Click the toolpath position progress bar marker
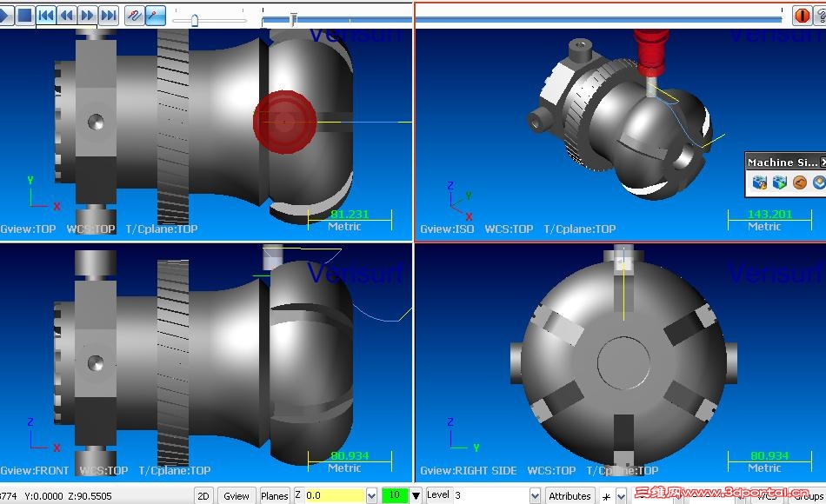The height and width of the screenshot is (504, 826). 293,19
